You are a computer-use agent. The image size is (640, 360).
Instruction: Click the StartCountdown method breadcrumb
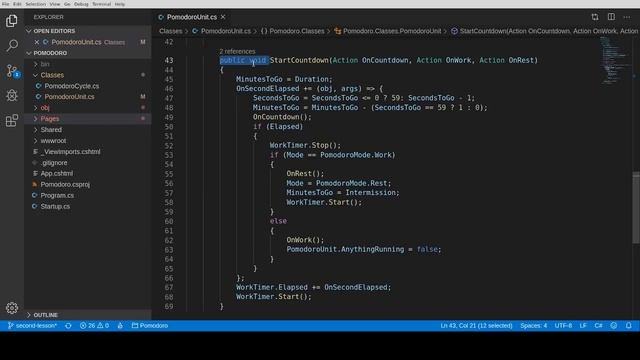[544, 31]
